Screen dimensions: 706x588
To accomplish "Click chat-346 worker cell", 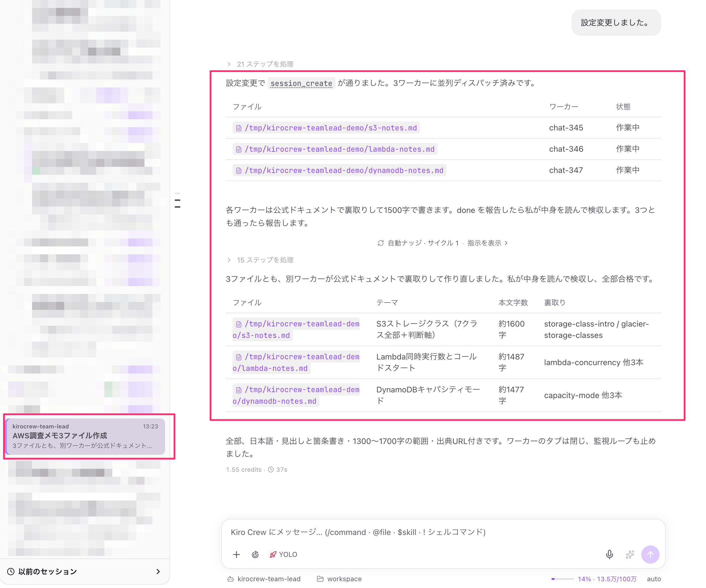I will coord(566,149).
